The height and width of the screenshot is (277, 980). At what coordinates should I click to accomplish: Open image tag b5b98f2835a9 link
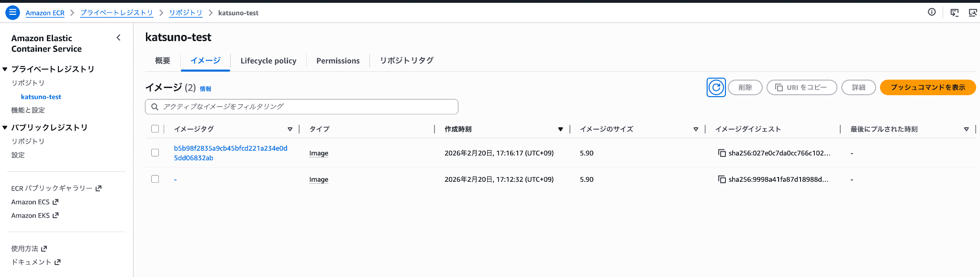pos(230,148)
